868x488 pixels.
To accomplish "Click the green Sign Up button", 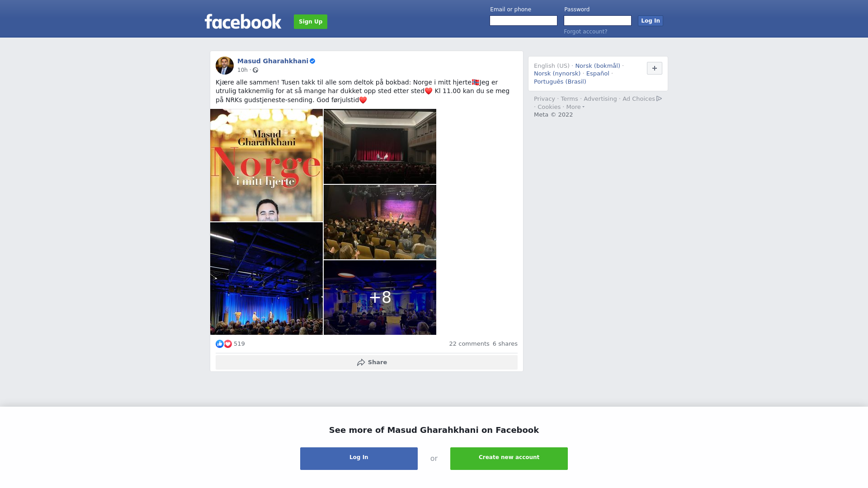I will [x=311, y=22].
